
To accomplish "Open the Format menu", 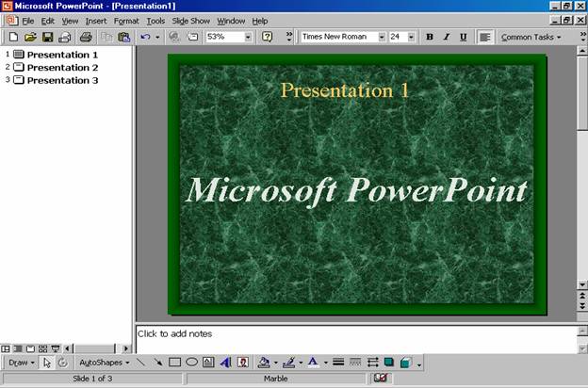I will click(x=126, y=21).
